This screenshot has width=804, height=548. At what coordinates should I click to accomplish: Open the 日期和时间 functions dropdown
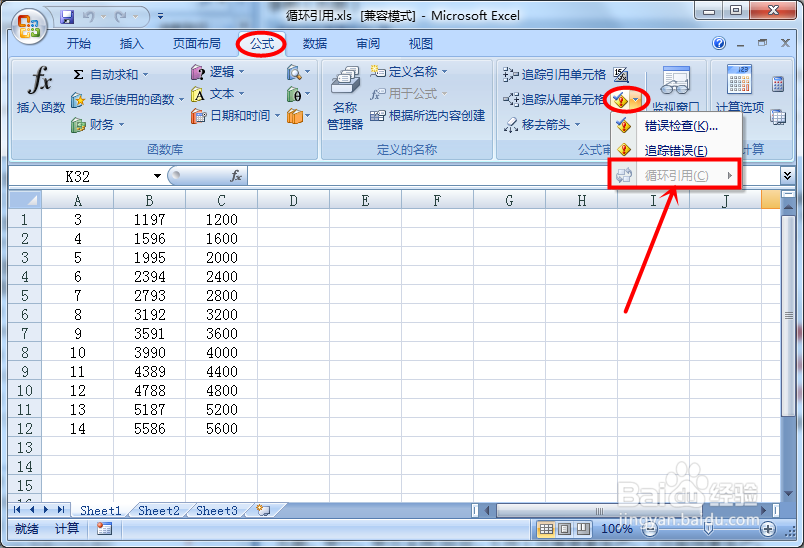pyautogui.click(x=235, y=116)
